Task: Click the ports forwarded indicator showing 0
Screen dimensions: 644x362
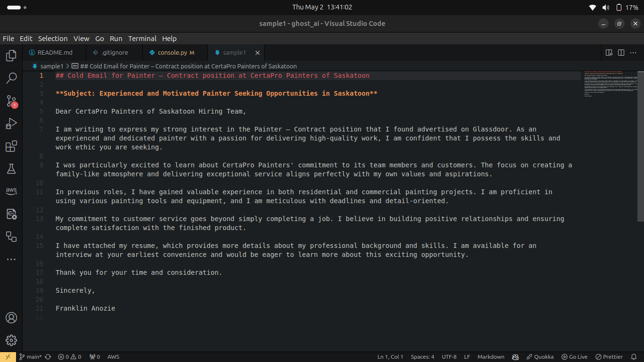Action: pyautogui.click(x=95, y=357)
